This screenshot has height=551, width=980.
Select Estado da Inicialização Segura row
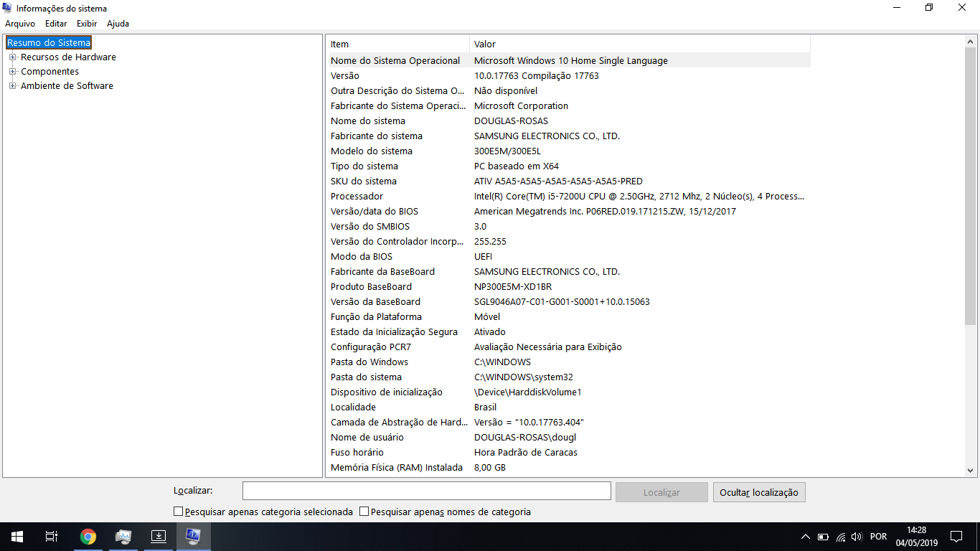568,331
